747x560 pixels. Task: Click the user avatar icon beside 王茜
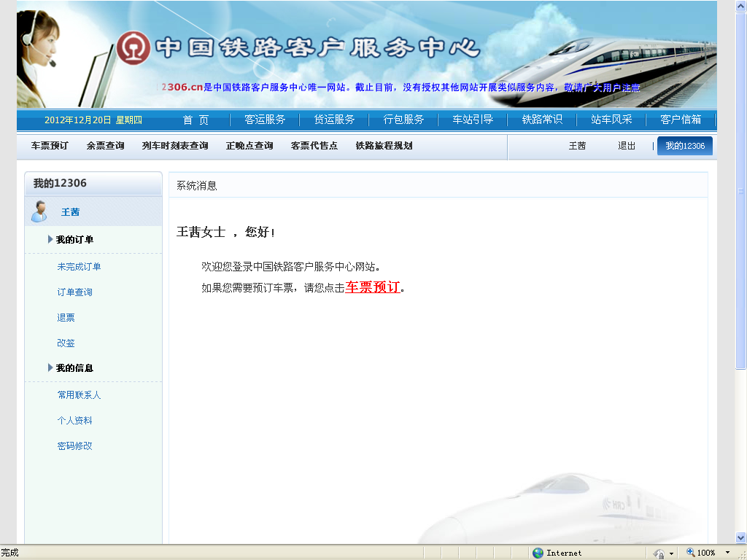[39, 211]
